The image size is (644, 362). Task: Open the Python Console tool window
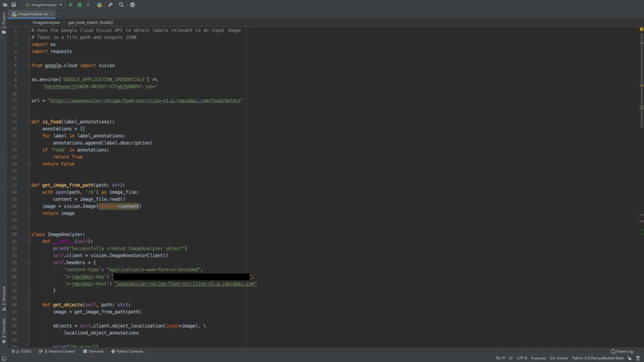(127, 352)
